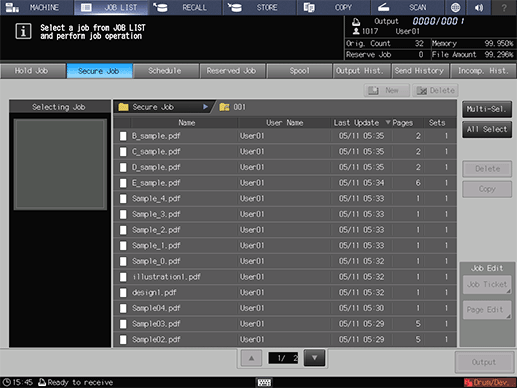Go to next page with down arrow
Image resolution: width=517 pixels, height=388 pixels.
(x=314, y=358)
